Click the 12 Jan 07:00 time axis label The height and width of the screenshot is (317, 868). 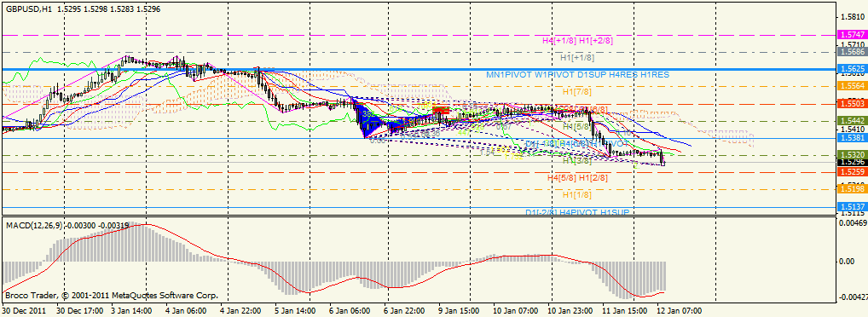pos(679,311)
